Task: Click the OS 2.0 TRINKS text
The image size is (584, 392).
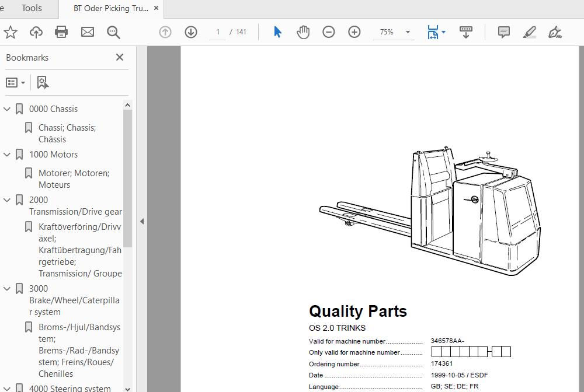Action: (x=337, y=328)
